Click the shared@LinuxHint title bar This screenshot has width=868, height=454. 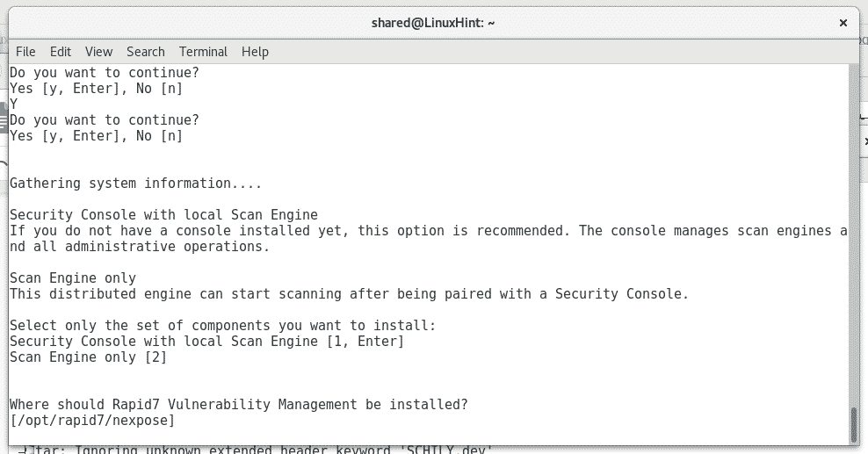click(433, 23)
